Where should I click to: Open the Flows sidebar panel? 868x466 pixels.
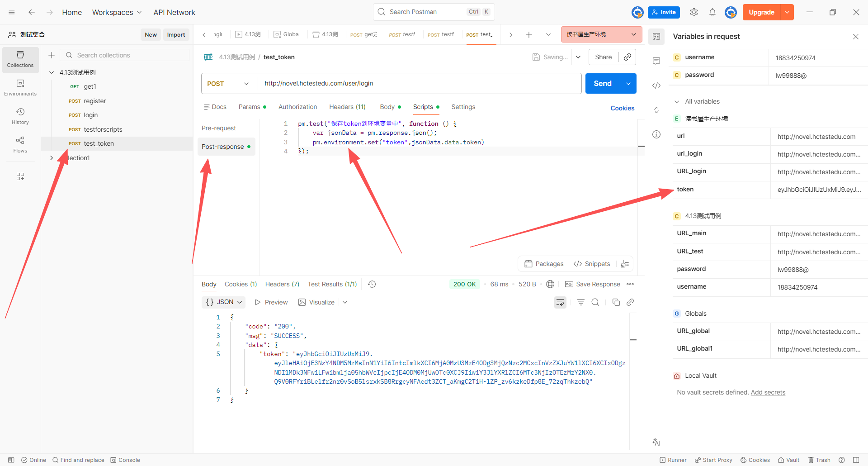[x=20, y=145]
